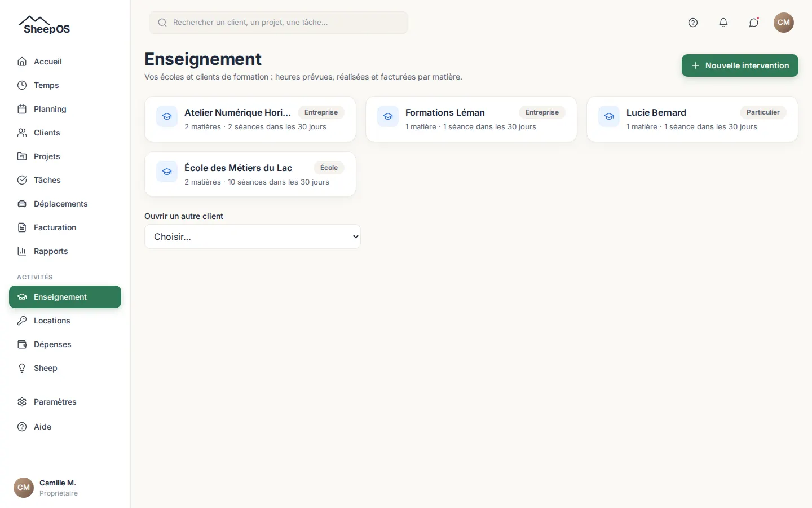Screen dimensions: 812x508
Task: Focus the Rechercher un client search field
Action: pyautogui.click(x=279, y=23)
